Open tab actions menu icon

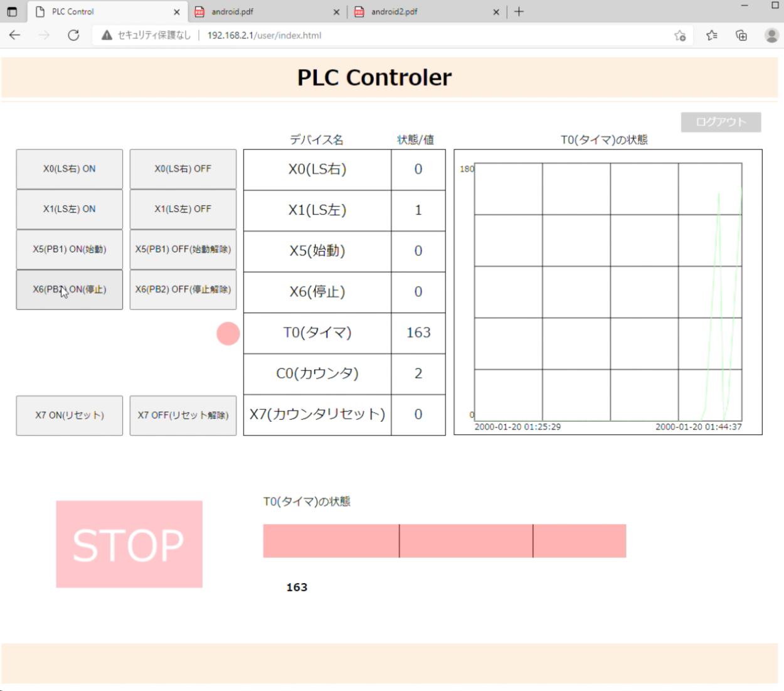point(12,11)
